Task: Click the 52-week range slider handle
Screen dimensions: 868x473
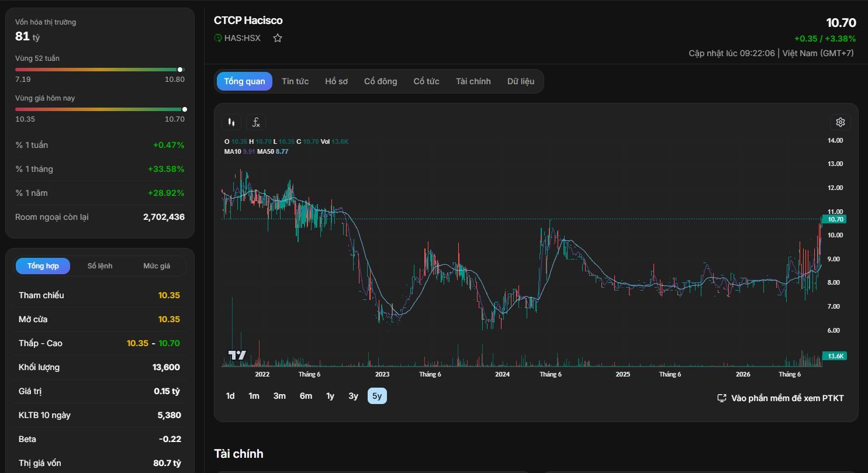Action: 180,70
